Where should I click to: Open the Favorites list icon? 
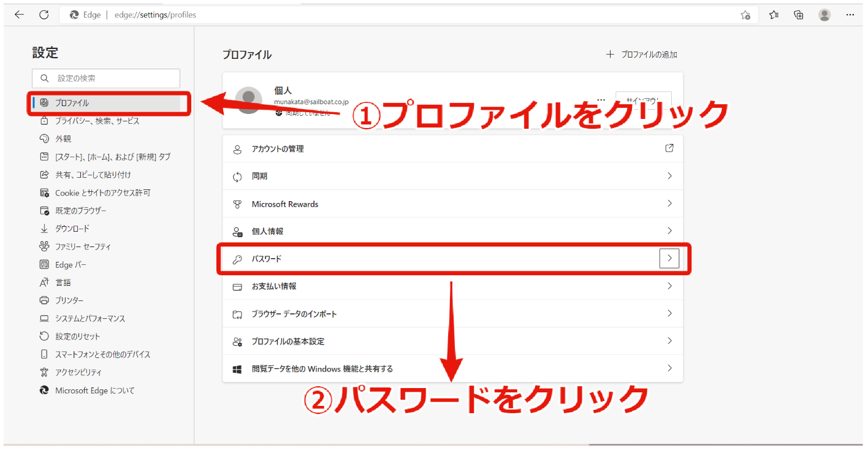774,15
